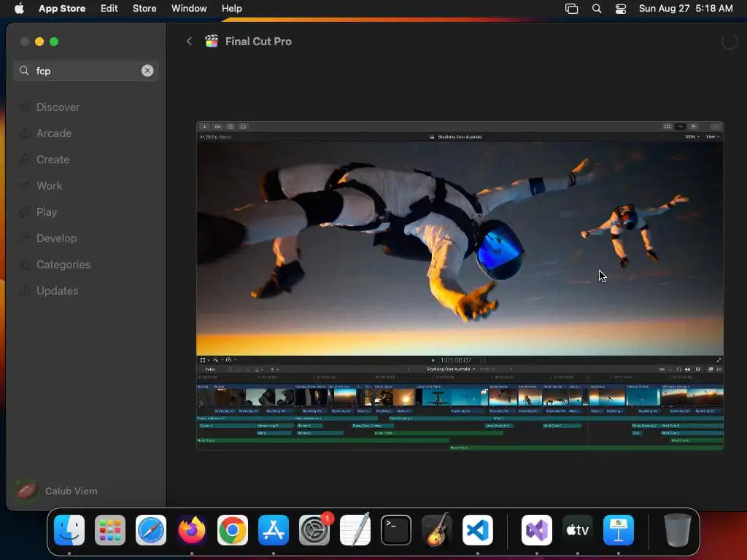Open the Window menu
The image size is (747, 560).
[x=189, y=8]
